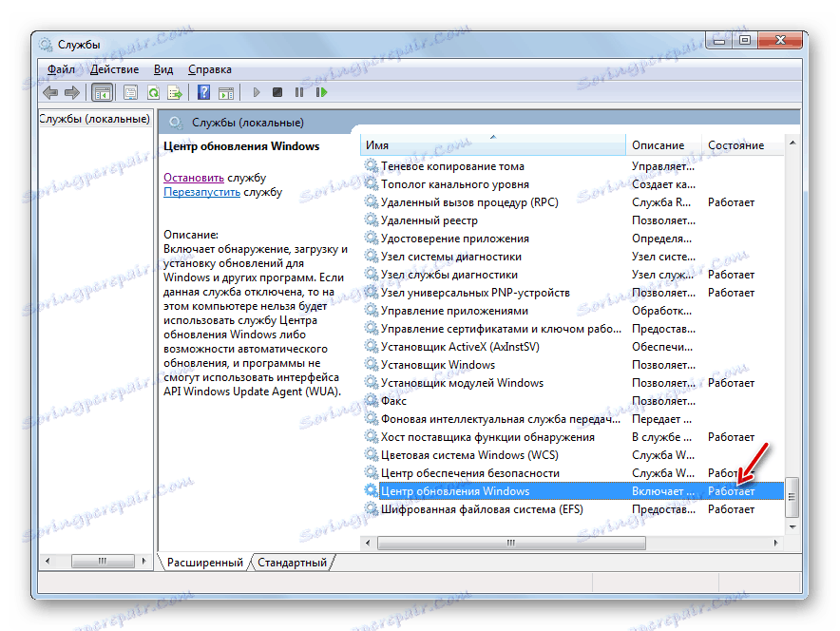Image resolution: width=840 pixels, height=631 pixels.
Task: Click Работает status of Шифрованная файловая система
Action: pyautogui.click(x=732, y=509)
